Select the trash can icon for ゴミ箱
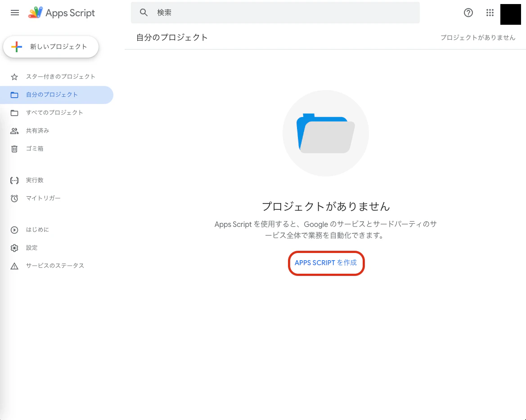Image resolution: width=526 pixels, height=420 pixels. tap(14, 149)
